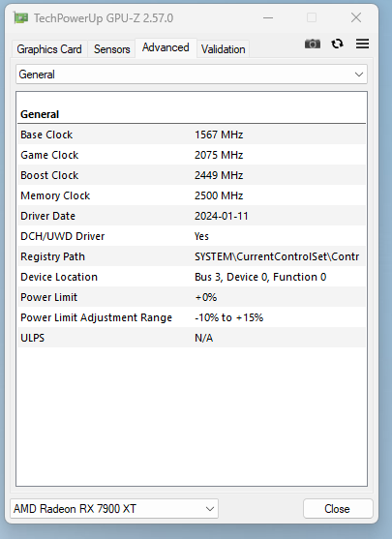Select the Power Limit Adjustment Range label
392x539 pixels.
tap(96, 317)
